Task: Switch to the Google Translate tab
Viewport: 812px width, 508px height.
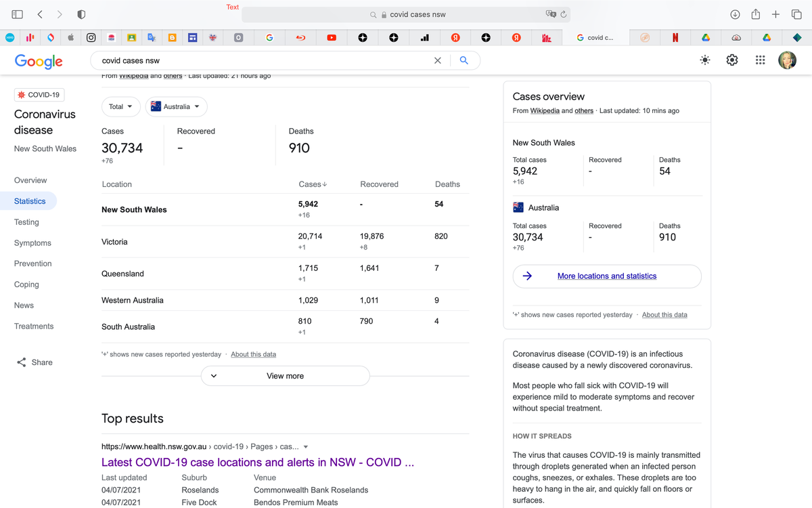Action: click(x=152, y=38)
